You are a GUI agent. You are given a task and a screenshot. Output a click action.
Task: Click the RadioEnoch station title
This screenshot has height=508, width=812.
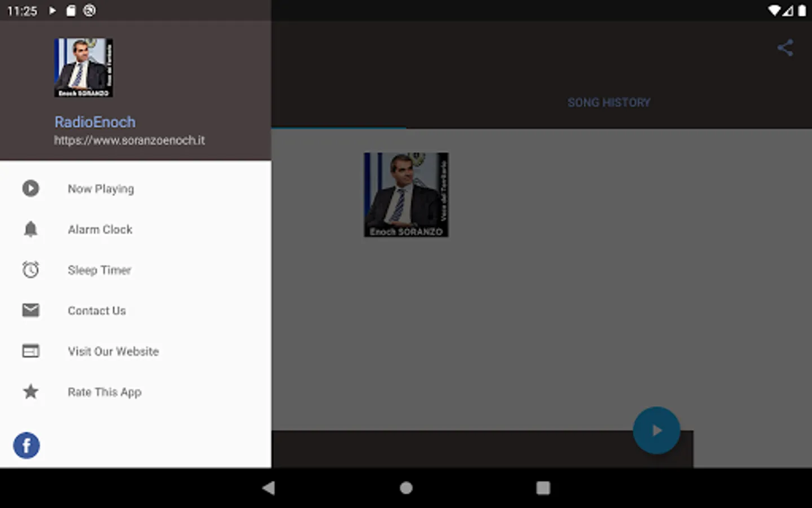click(x=95, y=122)
